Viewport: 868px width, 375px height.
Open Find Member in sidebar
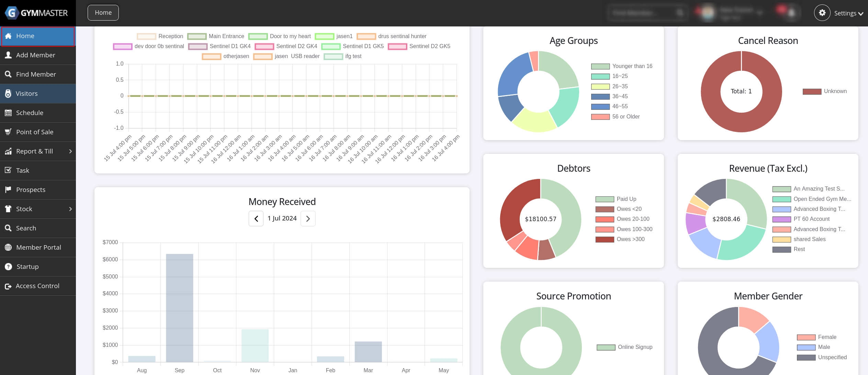(36, 74)
